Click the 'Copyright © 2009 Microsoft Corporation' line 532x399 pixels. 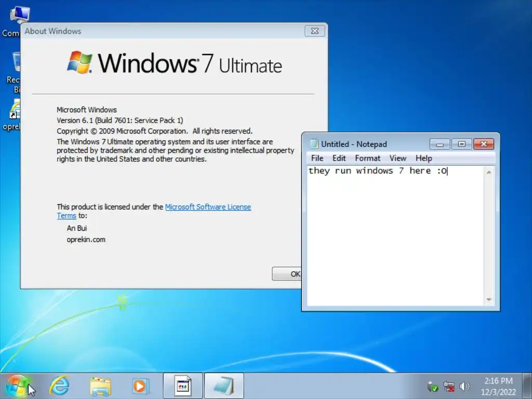click(x=154, y=131)
